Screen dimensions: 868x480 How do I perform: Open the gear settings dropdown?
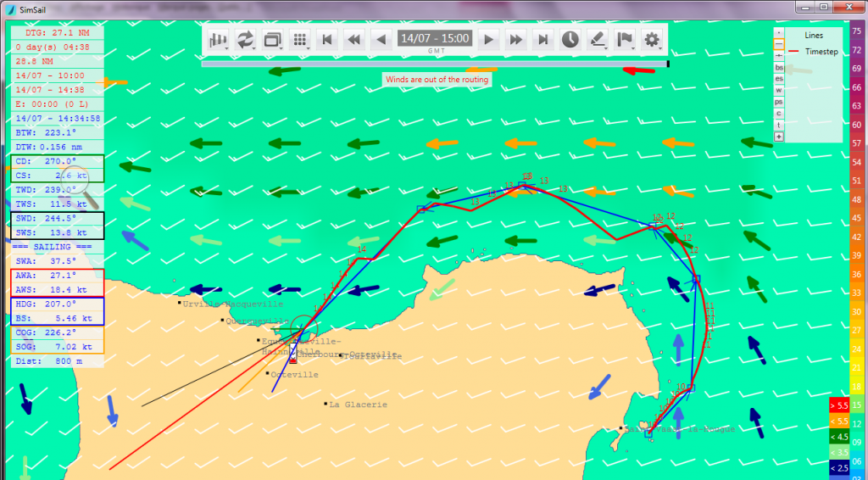pos(652,39)
